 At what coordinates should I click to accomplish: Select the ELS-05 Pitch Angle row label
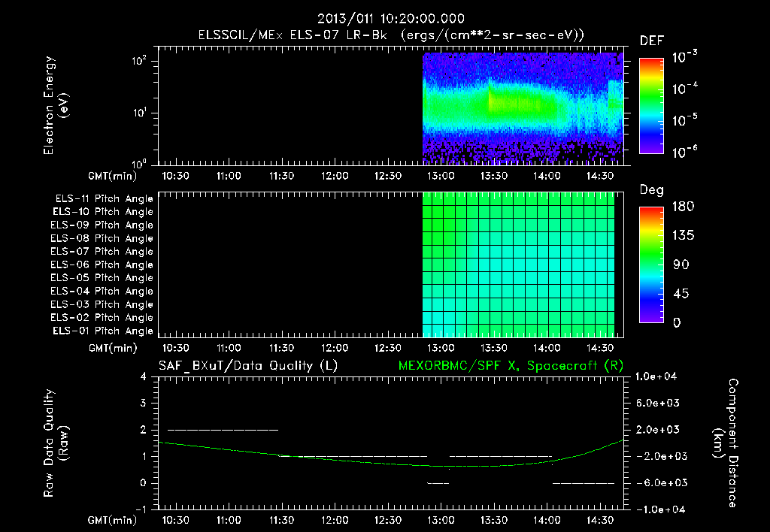pyautogui.click(x=102, y=278)
